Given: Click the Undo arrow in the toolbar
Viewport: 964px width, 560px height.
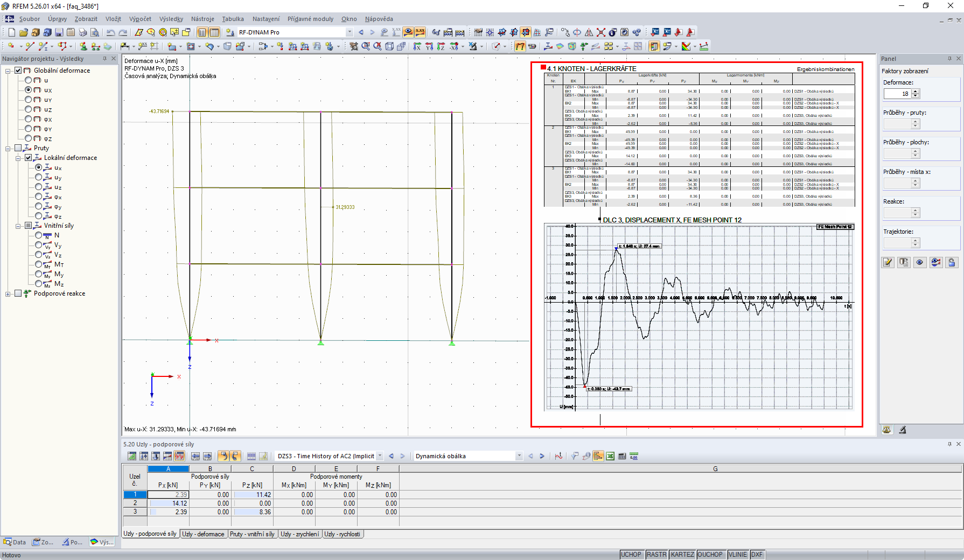Looking at the screenshot, I should click(x=110, y=32).
